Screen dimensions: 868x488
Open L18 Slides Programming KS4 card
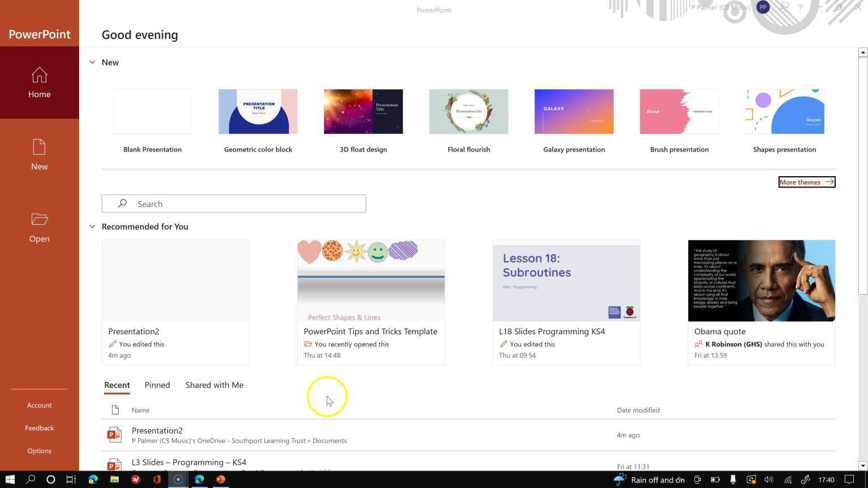pos(566,302)
